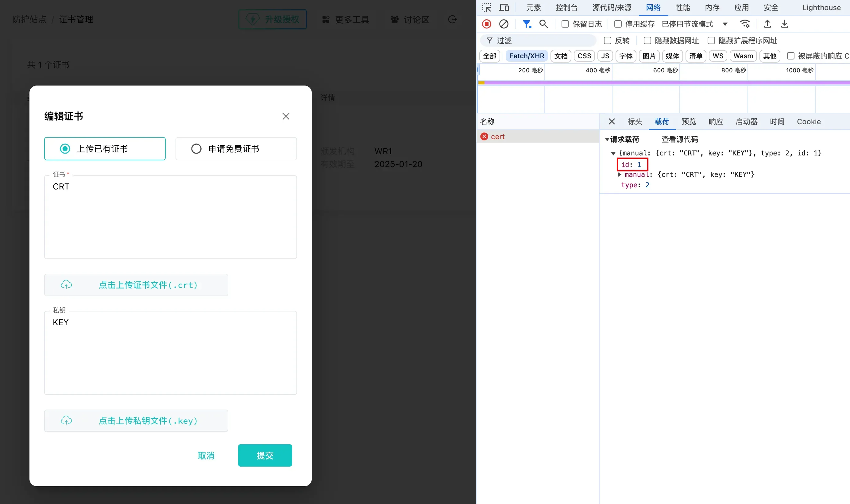
Task: Click the network filter funnel icon
Action: (x=527, y=24)
